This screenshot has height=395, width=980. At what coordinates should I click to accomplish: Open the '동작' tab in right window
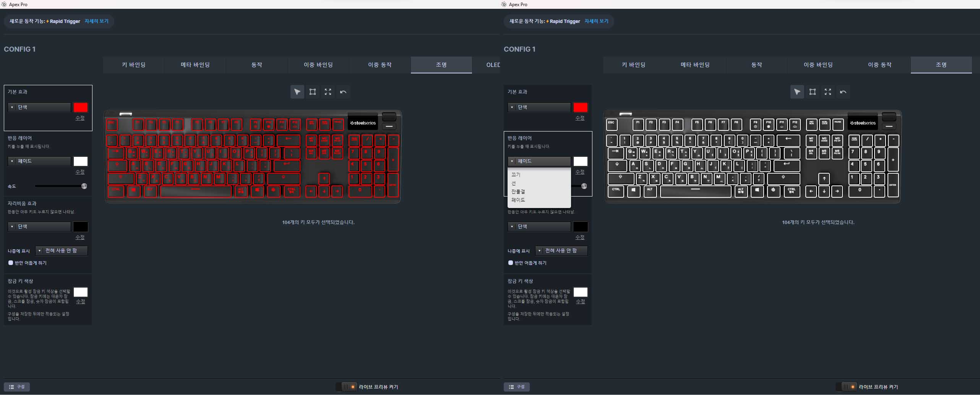(756, 65)
